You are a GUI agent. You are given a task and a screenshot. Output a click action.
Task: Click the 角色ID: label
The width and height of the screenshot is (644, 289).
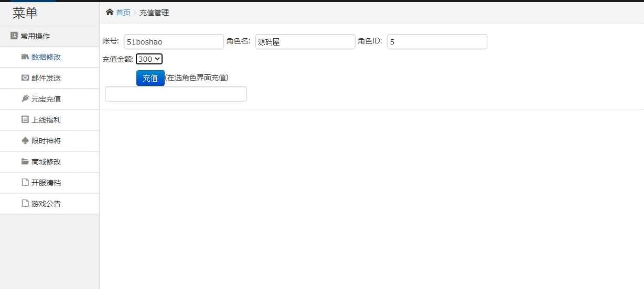370,41
